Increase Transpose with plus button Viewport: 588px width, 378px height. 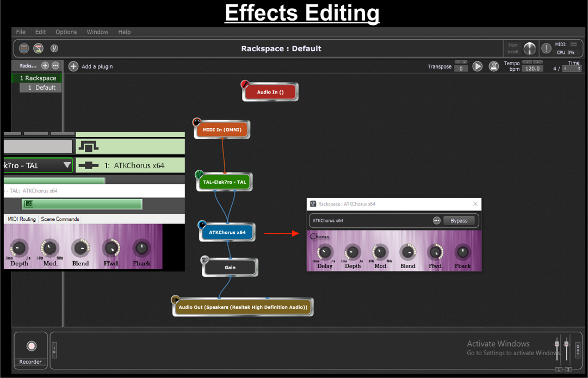(464, 62)
